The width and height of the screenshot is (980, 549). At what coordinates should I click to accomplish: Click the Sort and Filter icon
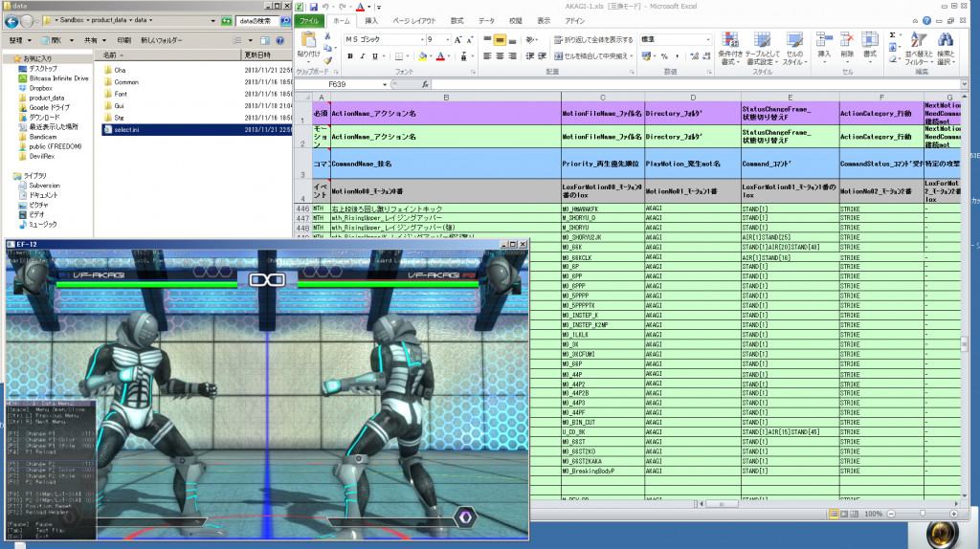921,41
